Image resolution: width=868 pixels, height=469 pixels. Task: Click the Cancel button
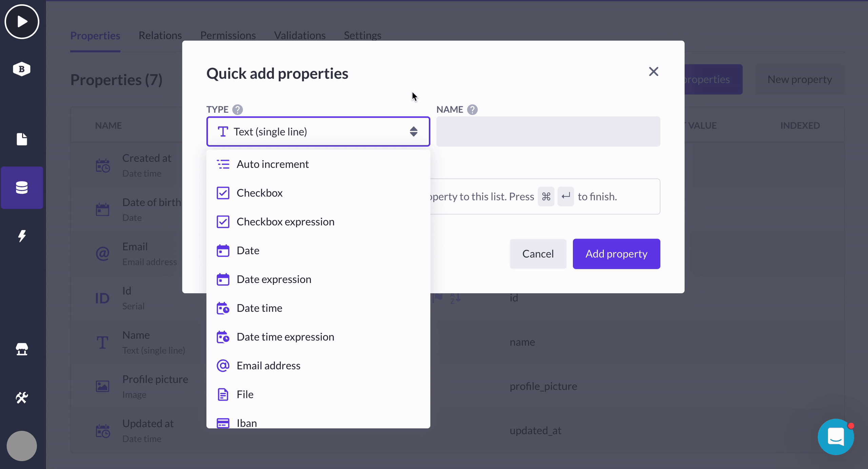tap(538, 254)
